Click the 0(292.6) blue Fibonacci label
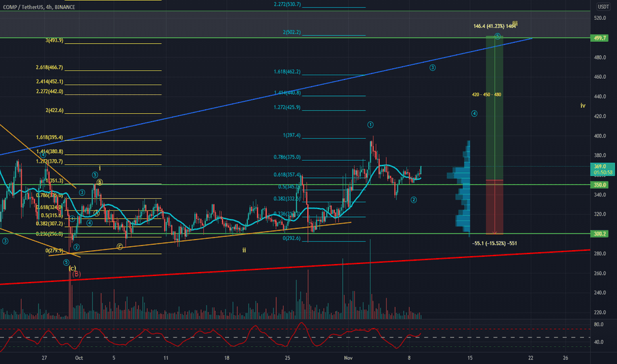 point(291,238)
